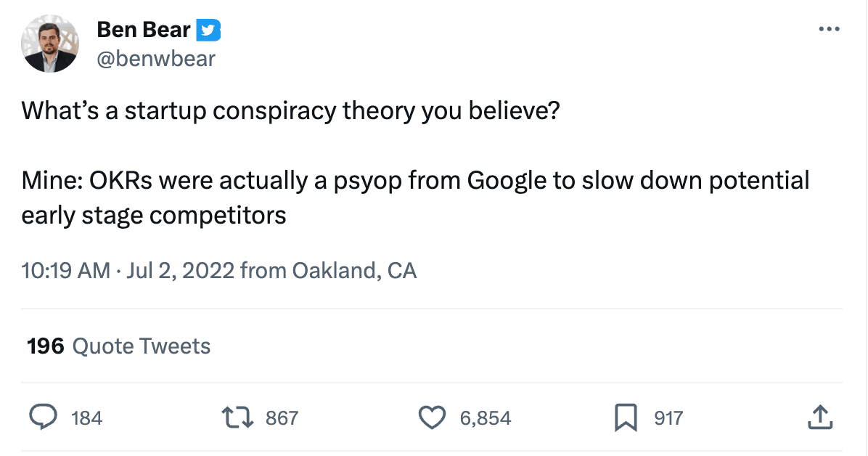Click the reply speech bubble icon
The height and width of the screenshot is (456, 868).
click(x=43, y=418)
